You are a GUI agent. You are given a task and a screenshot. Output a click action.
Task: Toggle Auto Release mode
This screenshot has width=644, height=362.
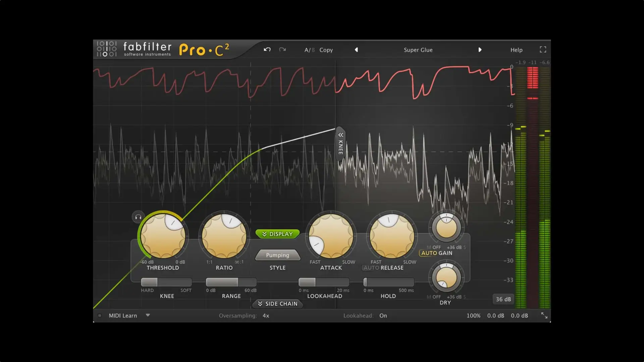point(371,267)
